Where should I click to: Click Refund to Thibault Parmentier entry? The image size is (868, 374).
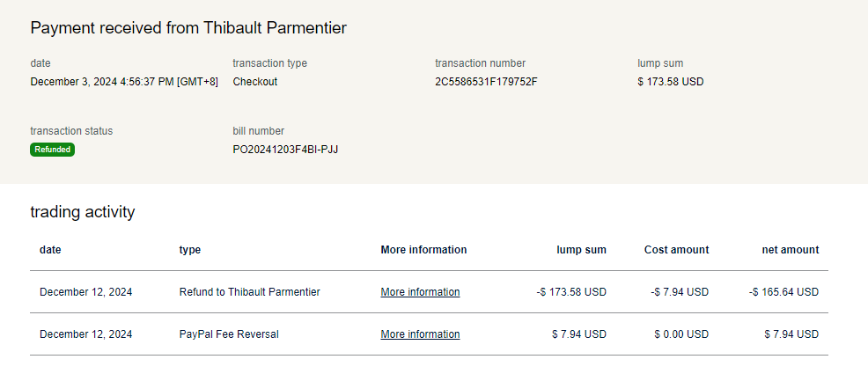[x=249, y=292]
